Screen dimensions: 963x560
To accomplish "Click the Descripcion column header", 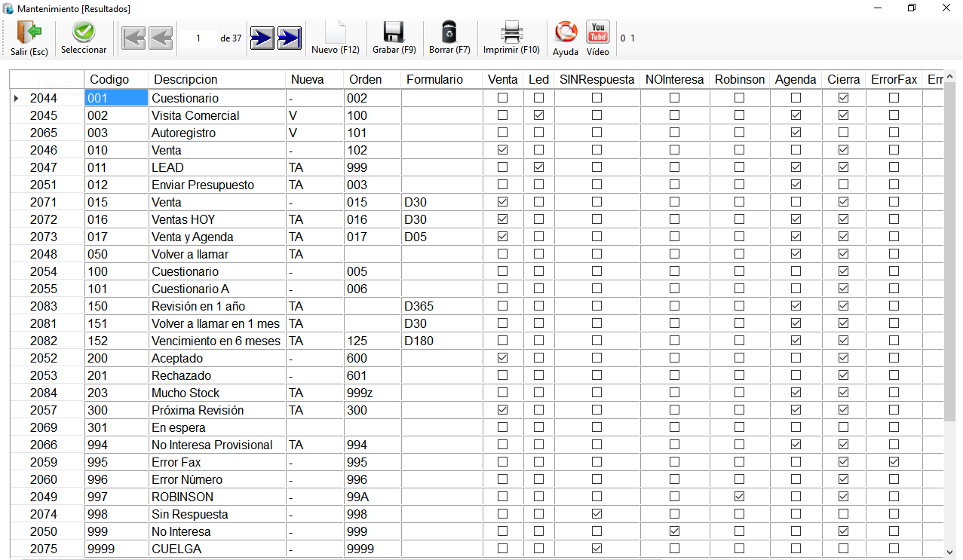I will [x=217, y=80].
